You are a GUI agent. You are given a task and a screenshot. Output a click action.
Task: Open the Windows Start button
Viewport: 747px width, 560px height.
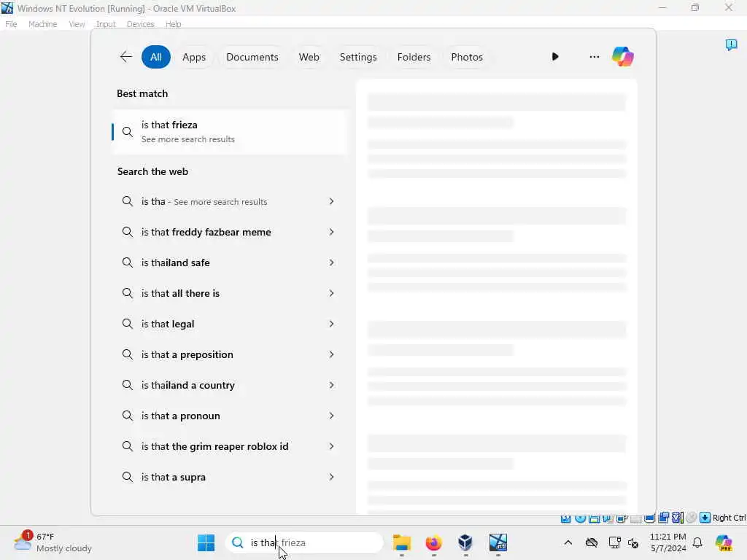point(206,542)
